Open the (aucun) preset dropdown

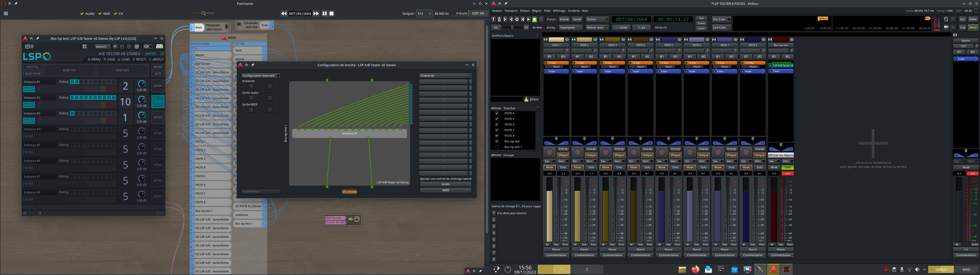pyautogui.click(x=103, y=47)
